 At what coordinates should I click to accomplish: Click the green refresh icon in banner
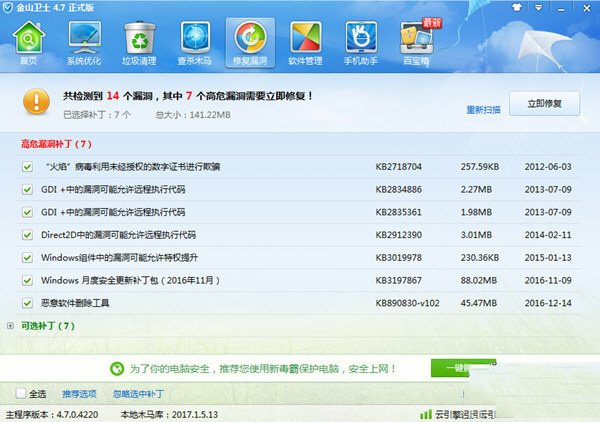pos(117,369)
